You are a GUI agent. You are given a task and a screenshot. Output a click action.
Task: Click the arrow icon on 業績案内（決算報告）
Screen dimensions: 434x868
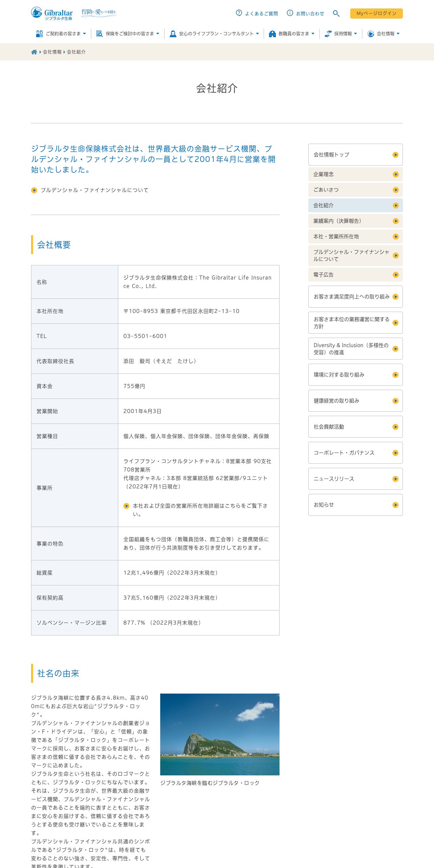point(396,221)
